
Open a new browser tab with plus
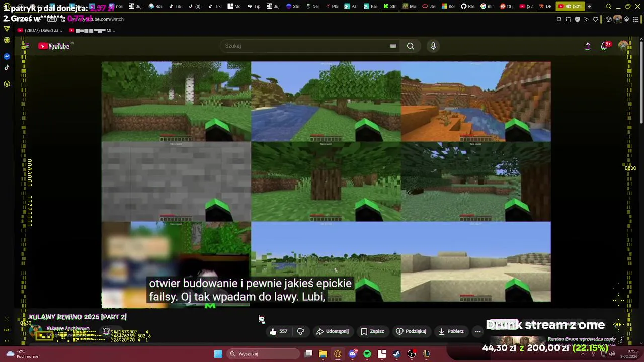589,6
